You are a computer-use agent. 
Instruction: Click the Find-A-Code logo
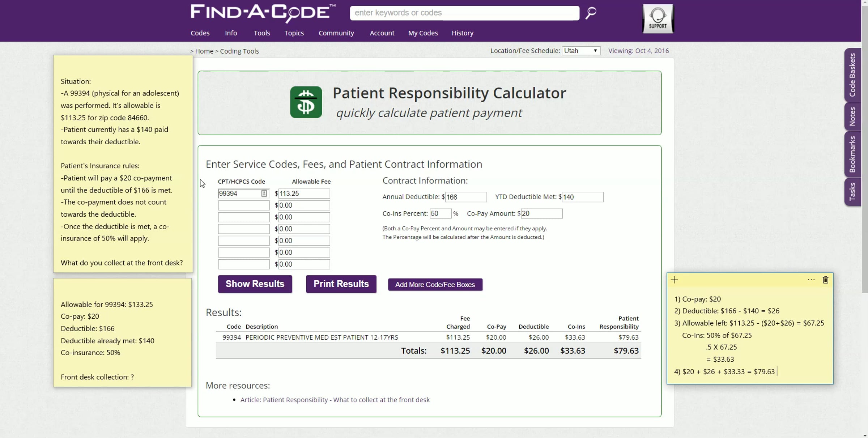pyautogui.click(x=263, y=13)
